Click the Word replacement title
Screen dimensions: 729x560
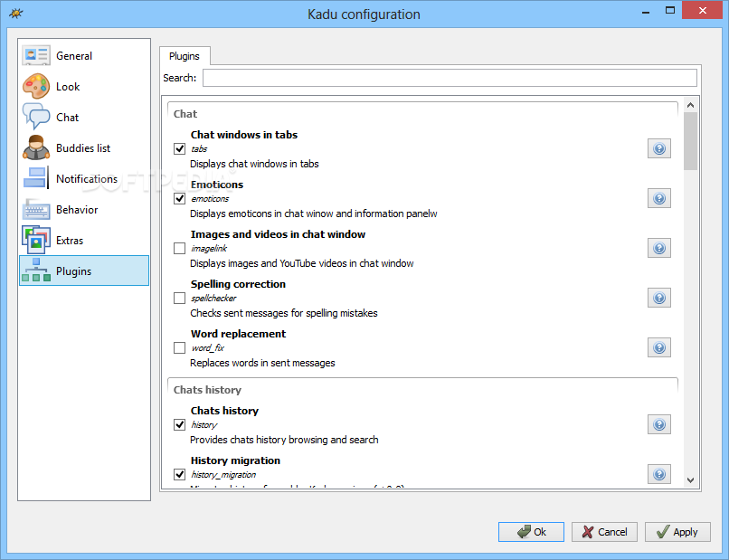coord(238,334)
